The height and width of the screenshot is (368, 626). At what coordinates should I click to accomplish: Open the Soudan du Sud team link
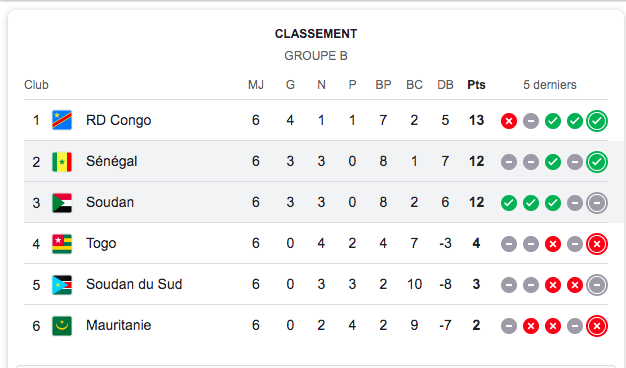pyautogui.click(x=134, y=284)
